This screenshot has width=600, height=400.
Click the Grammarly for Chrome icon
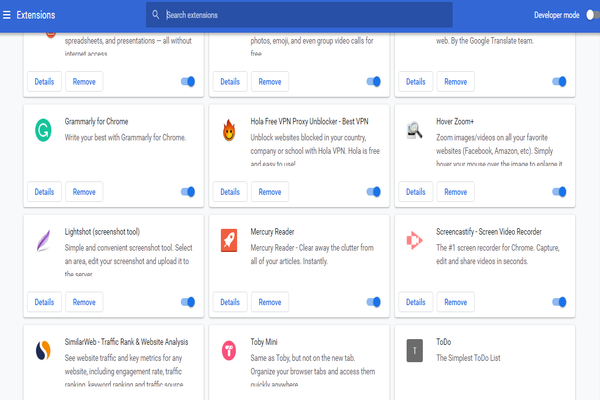[x=43, y=130]
